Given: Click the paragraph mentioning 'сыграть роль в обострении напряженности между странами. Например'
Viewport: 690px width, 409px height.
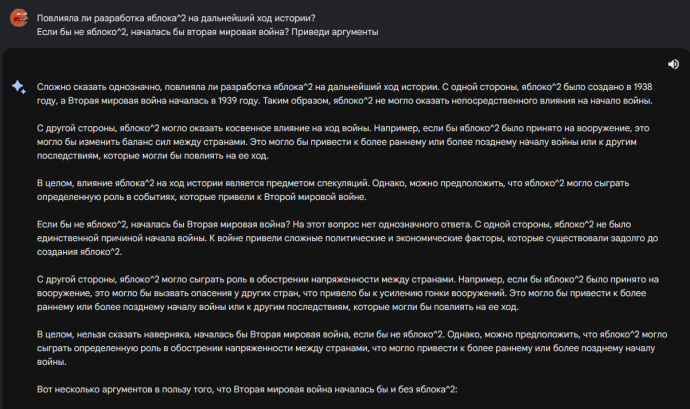Looking at the screenshot, I should 348,293.
